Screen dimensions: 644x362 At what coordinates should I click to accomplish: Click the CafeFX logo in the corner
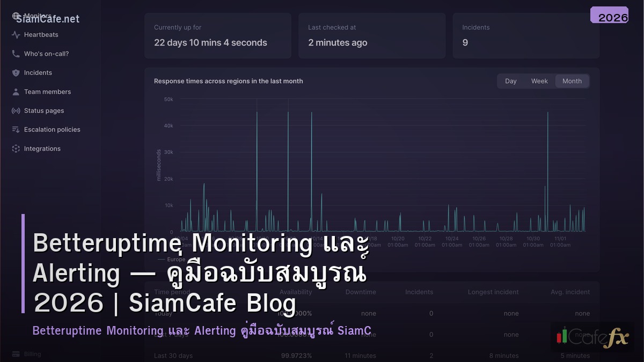592,338
